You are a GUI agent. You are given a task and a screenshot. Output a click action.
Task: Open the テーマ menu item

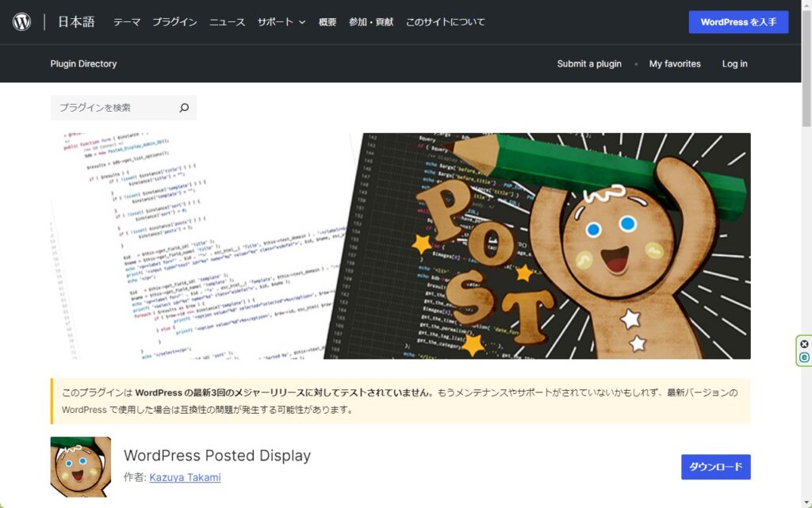127,22
